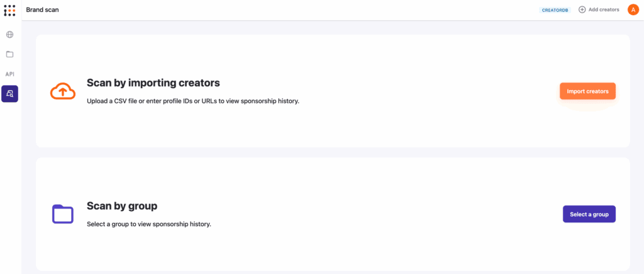Click the Upload a CSV file description

[192, 101]
